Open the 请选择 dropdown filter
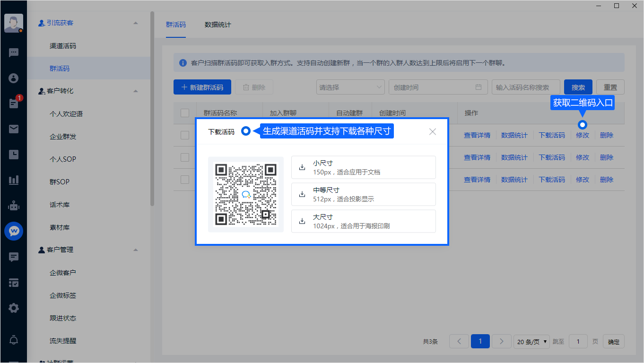644x363 pixels. coord(350,87)
